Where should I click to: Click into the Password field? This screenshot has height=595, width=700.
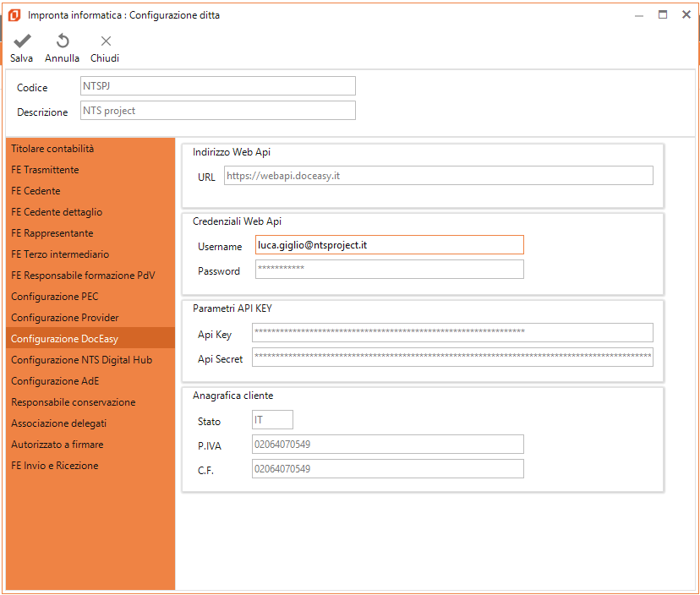(389, 270)
